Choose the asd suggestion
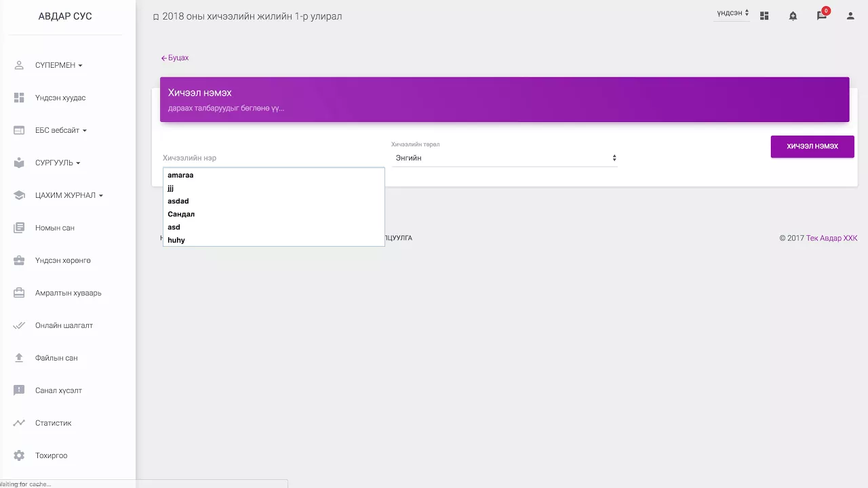The image size is (868, 488). 274,227
